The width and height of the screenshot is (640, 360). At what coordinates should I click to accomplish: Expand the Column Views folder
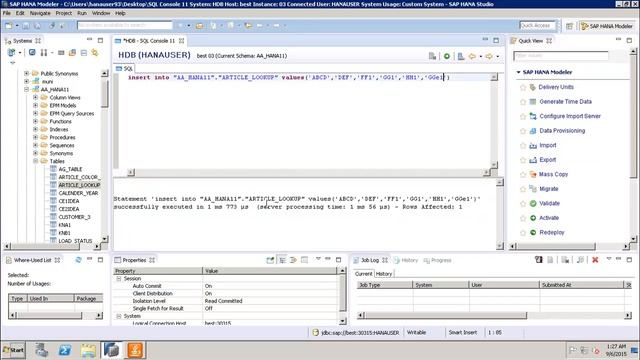tap(36, 98)
